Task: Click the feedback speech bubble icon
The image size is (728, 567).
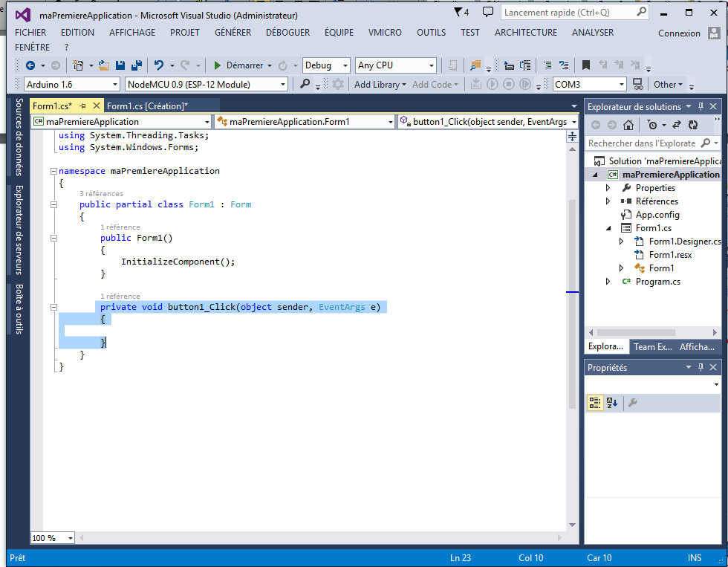Action: pos(487,12)
